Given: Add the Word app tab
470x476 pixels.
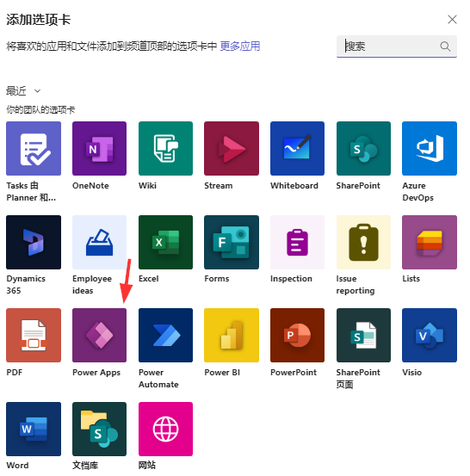Looking at the screenshot, I should tap(34, 429).
